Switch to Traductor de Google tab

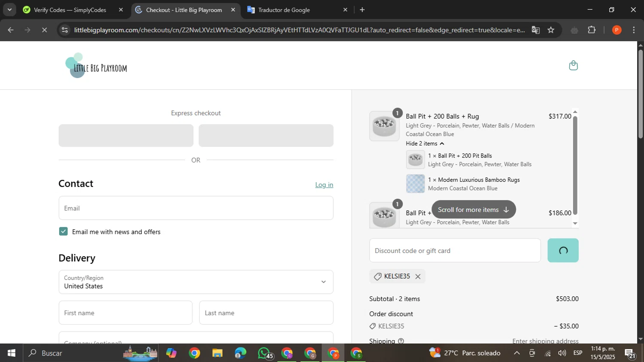tap(283, 10)
